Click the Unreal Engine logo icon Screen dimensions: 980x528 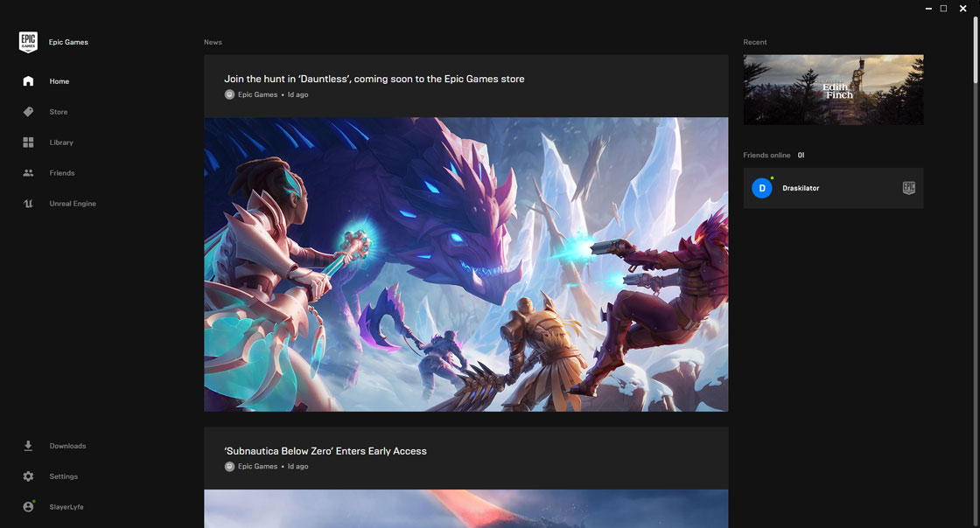[28, 204]
